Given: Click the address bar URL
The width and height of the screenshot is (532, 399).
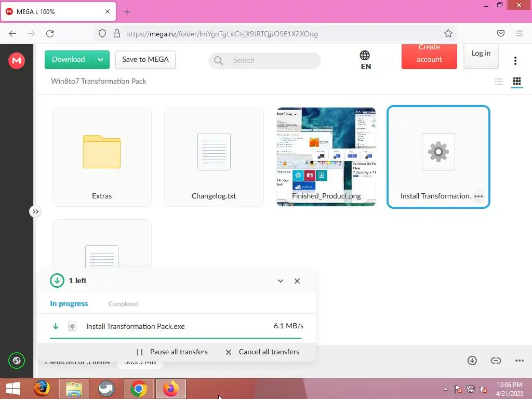Looking at the screenshot, I should coord(222,34).
